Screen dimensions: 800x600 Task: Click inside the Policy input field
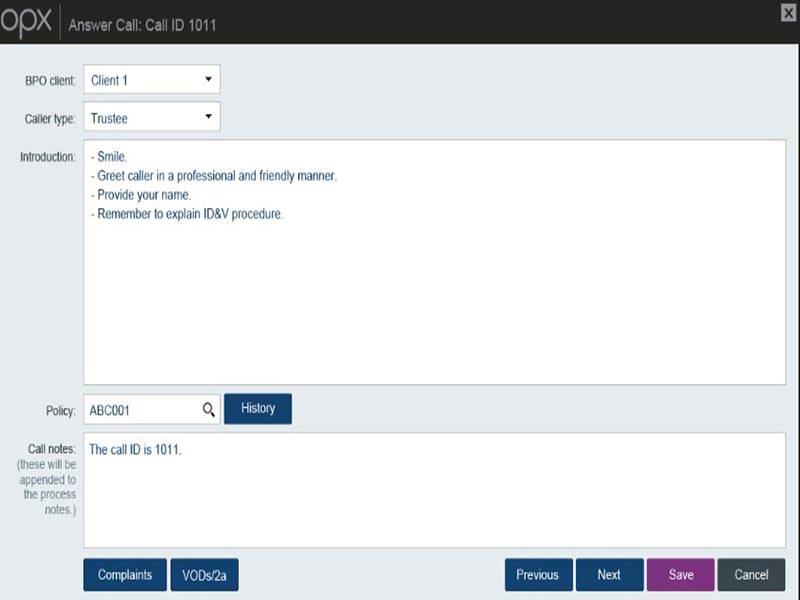click(140, 408)
